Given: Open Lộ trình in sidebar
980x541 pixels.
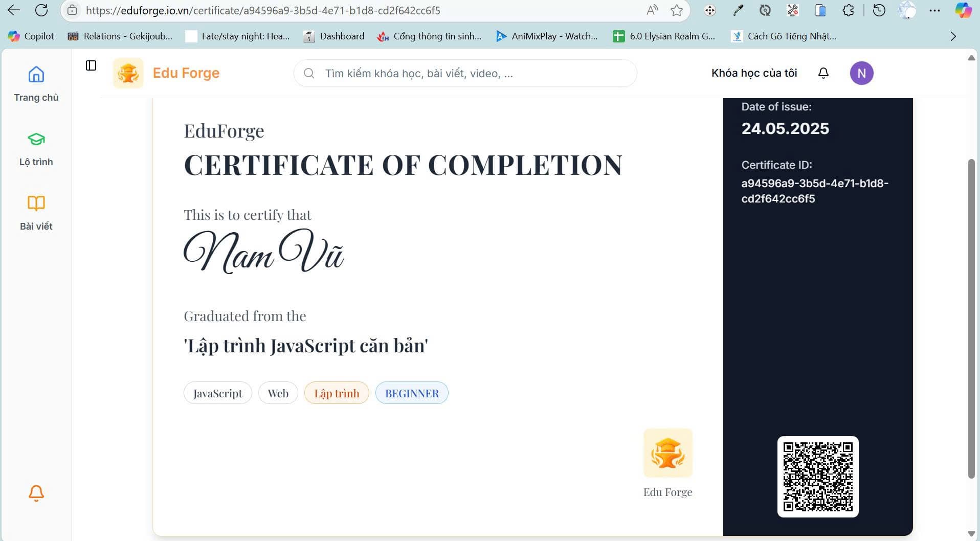Looking at the screenshot, I should click(36, 149).
